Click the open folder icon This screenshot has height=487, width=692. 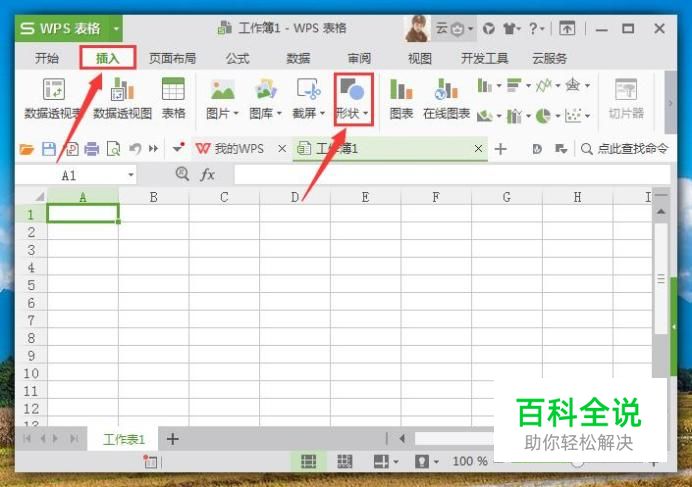pos(26,149)
